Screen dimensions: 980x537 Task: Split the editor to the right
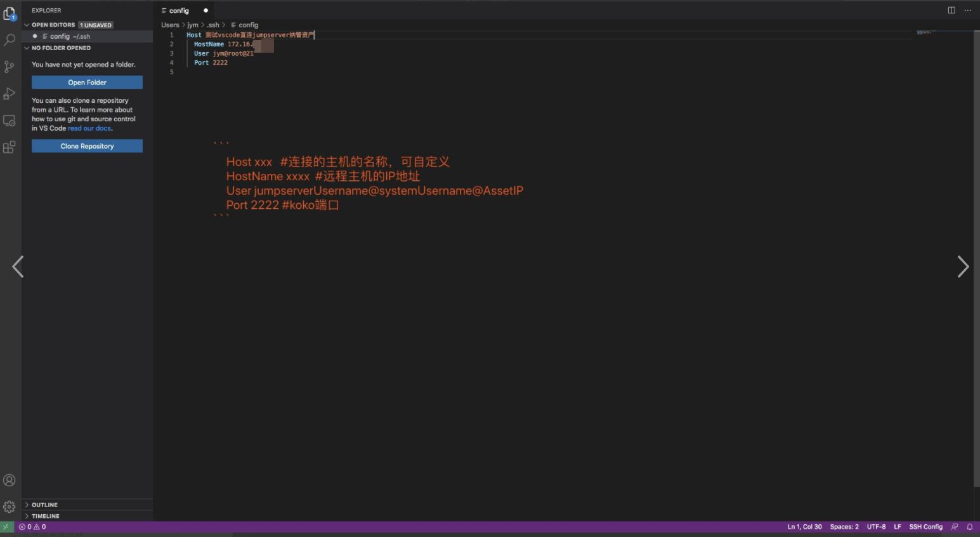coord(951,10)
